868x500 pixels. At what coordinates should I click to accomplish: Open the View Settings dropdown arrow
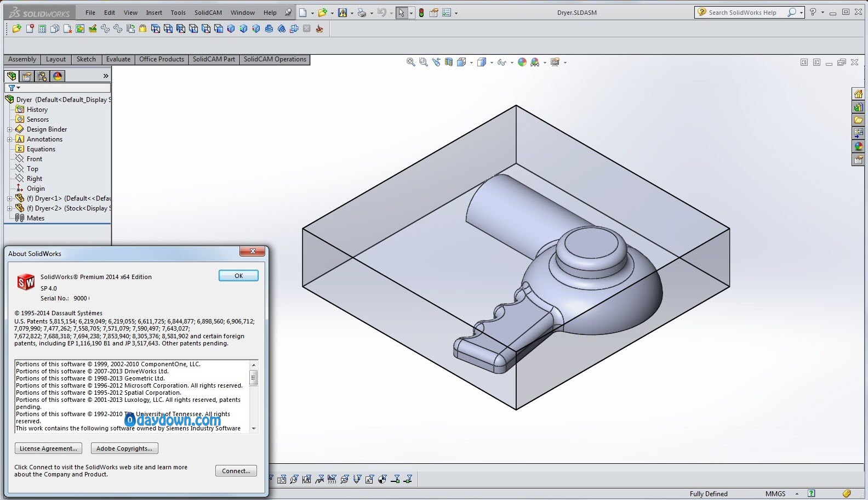coord(565,63)
